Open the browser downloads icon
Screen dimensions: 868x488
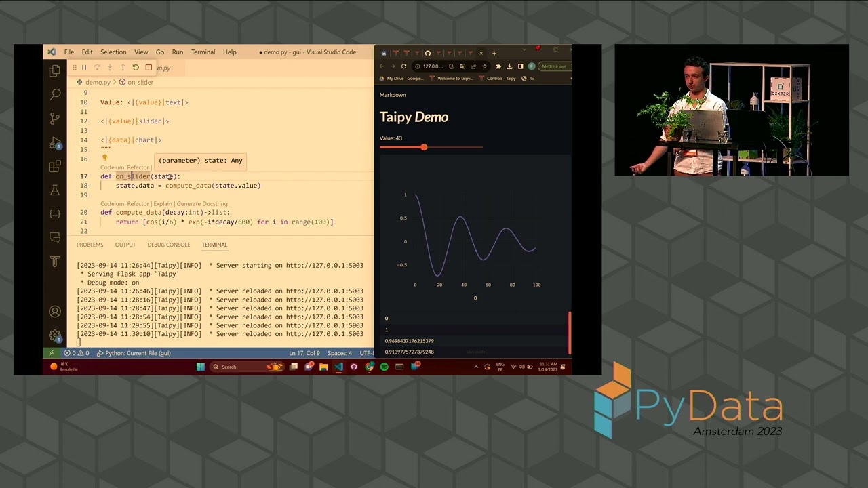click(509, 66)
